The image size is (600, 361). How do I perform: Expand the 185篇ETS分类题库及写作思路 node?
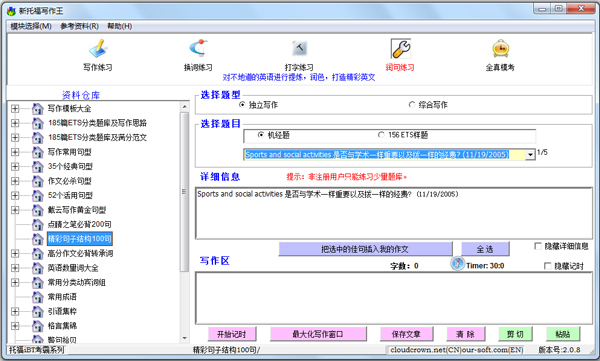click(15, 123)
